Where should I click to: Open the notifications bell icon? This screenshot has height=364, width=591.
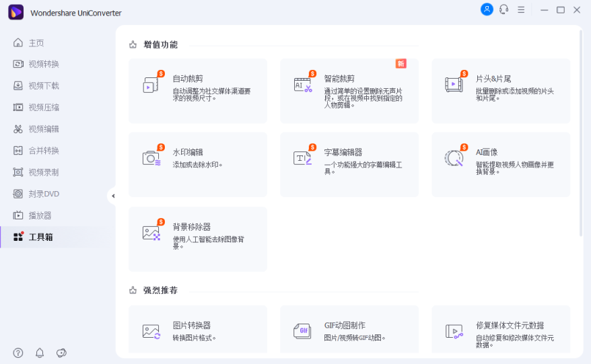click(40, 353)
